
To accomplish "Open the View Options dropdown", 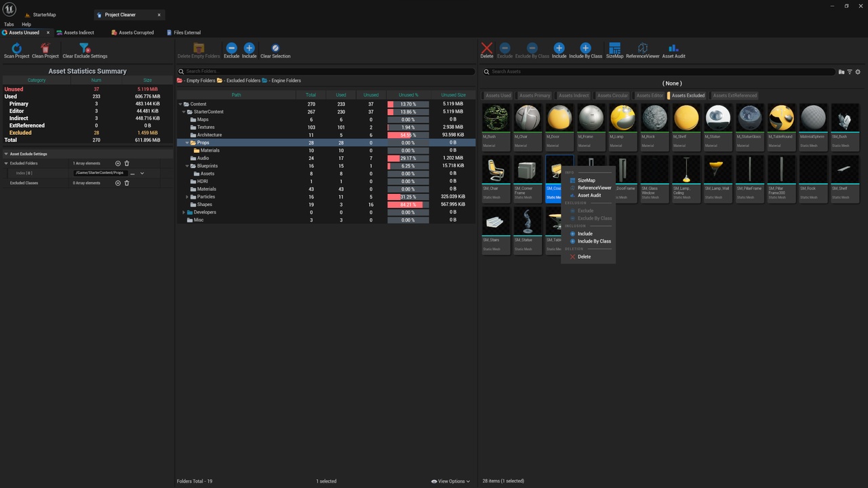I will pos(450,481).
